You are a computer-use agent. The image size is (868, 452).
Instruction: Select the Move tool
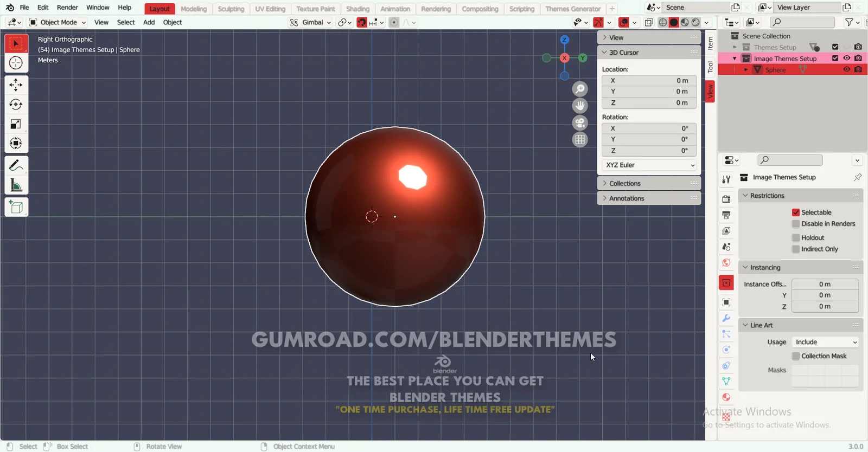(x=16, y=85)
